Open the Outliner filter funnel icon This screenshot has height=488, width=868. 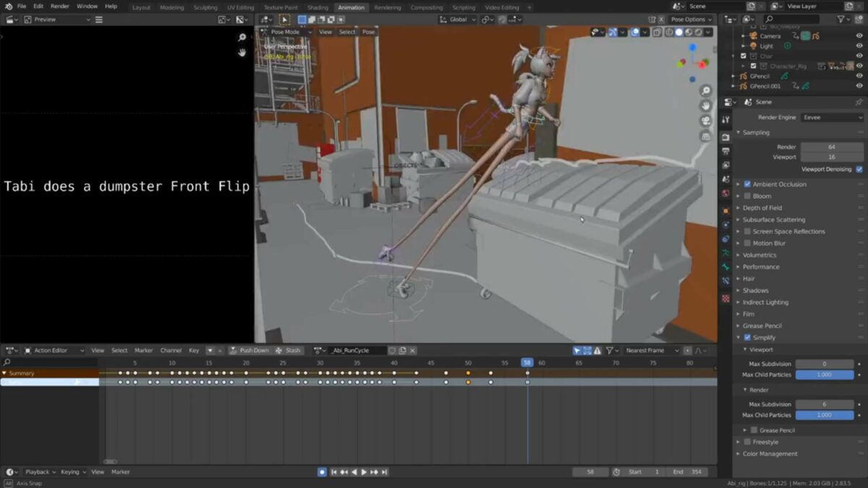click(841, 20)
